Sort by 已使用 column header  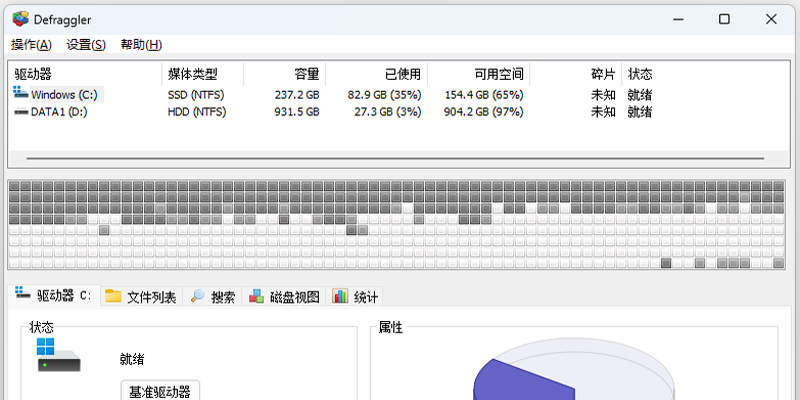[403, 75]
